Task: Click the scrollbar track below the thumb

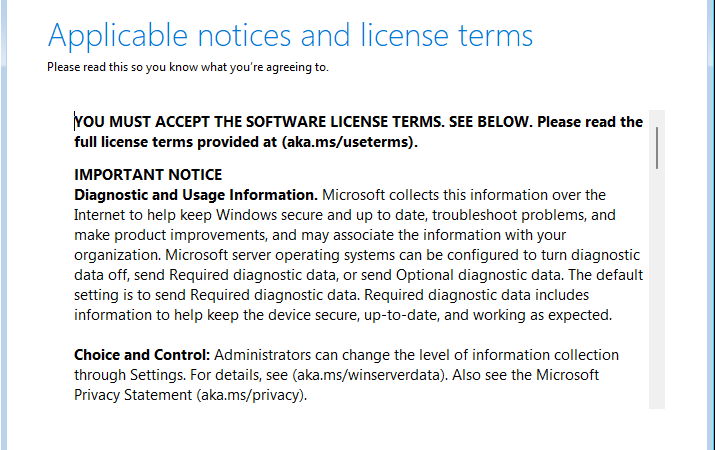Action: point(657,288)
